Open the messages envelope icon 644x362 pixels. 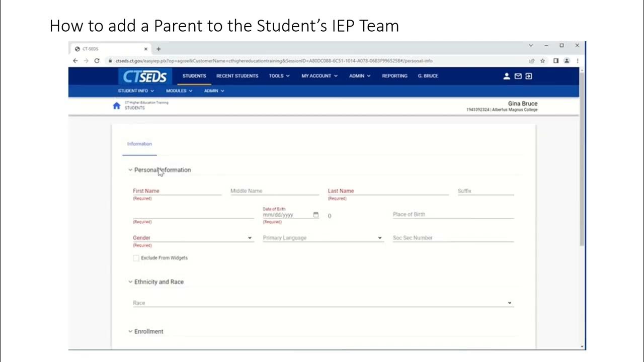coord(518,76)
